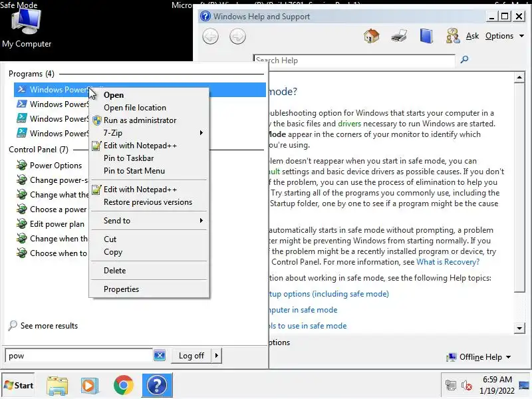Open the What is Recovery? link

(448, 262)
